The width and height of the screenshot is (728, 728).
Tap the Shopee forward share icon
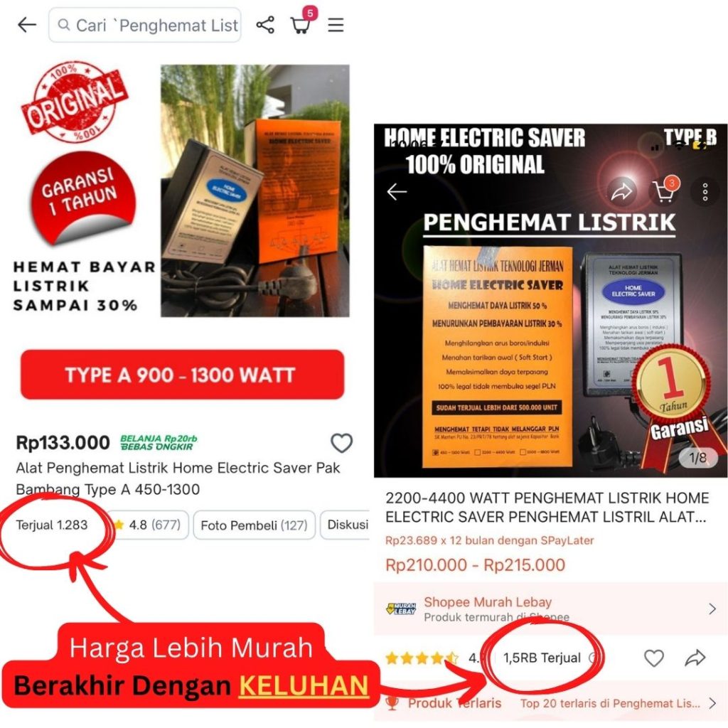(x=621, y=191)
